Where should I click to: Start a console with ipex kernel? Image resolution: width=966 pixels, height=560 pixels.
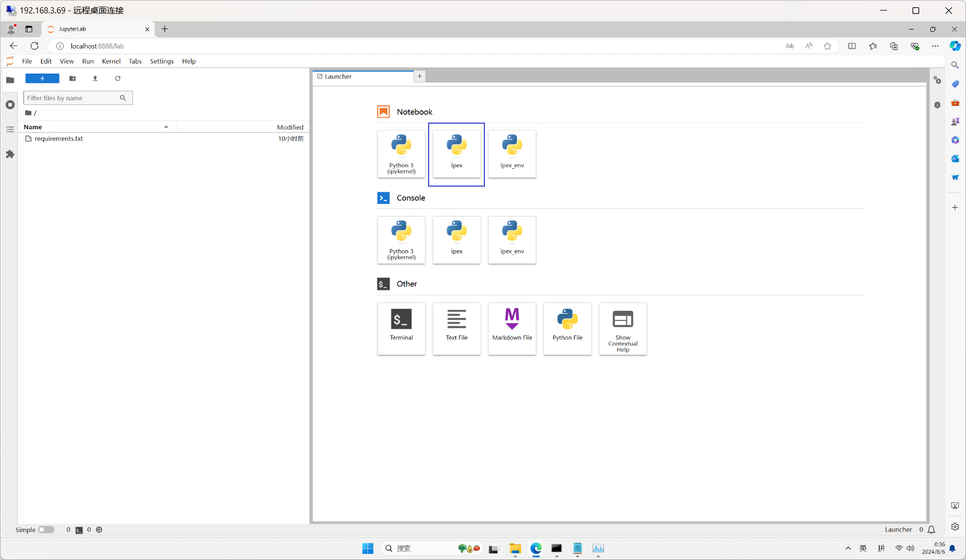click(x=457, y=240)
